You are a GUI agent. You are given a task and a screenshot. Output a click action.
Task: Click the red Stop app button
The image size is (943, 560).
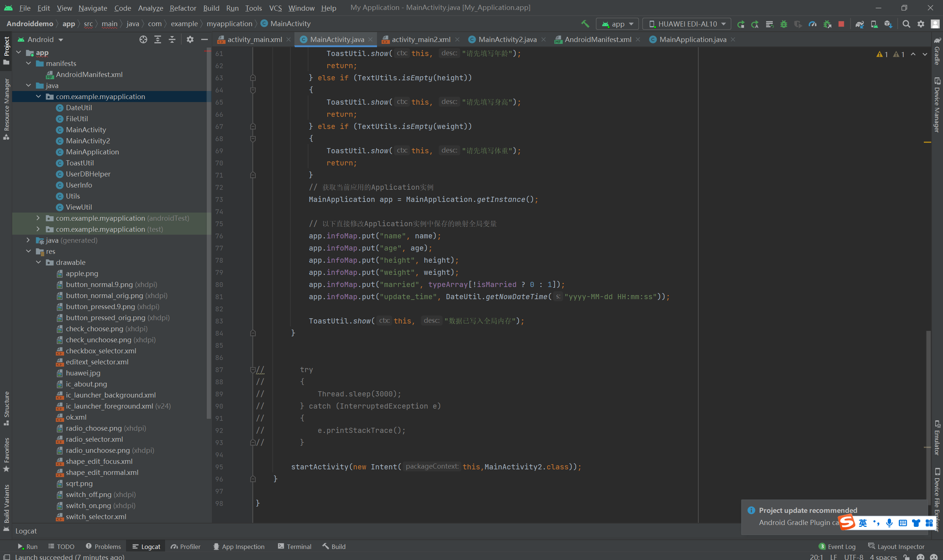point(841,24)
